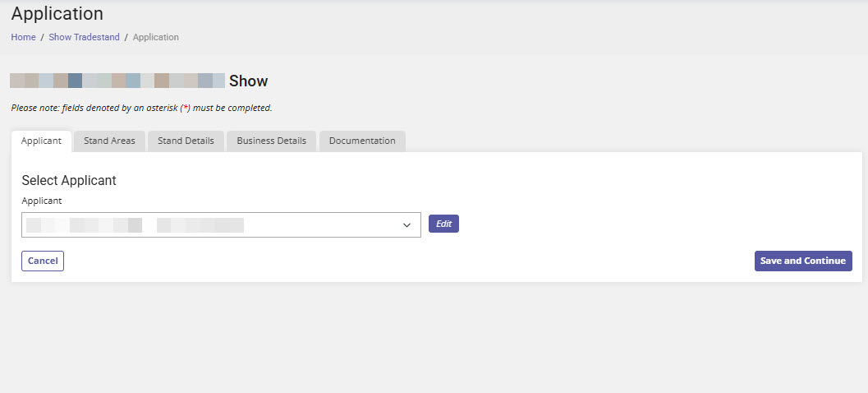Image resolution: width=868 pixels, height=393 pixels.
Task: Click the word Show in the heading
Action: (248, 81)
